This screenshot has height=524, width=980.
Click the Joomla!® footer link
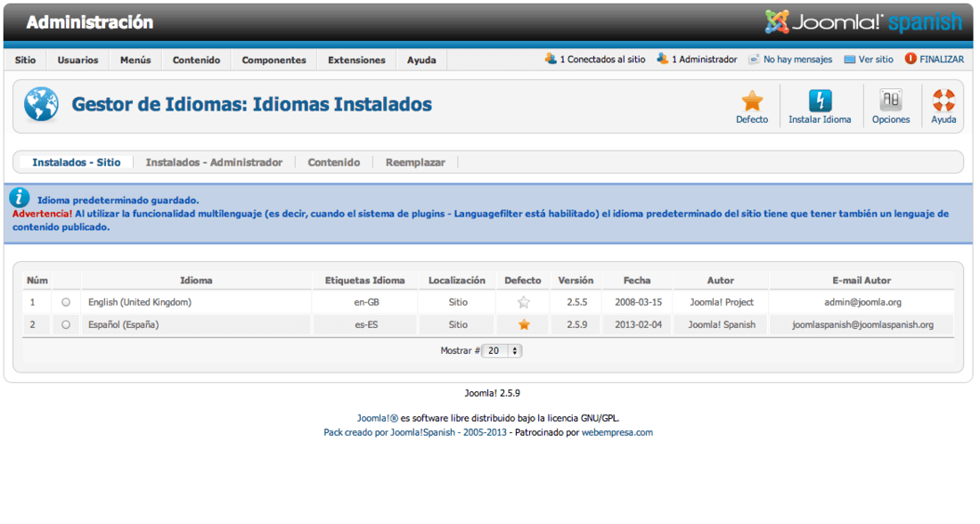378,418
